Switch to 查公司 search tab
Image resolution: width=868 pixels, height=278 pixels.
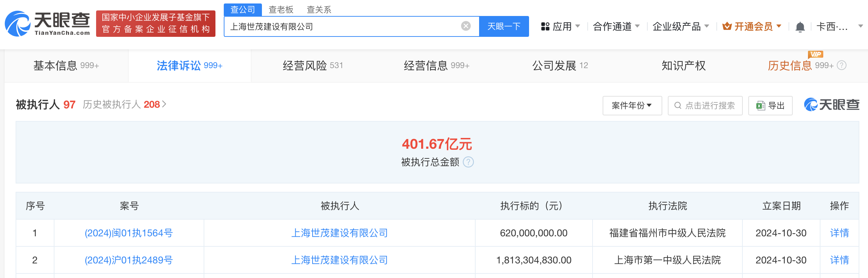tap(243, 9)
